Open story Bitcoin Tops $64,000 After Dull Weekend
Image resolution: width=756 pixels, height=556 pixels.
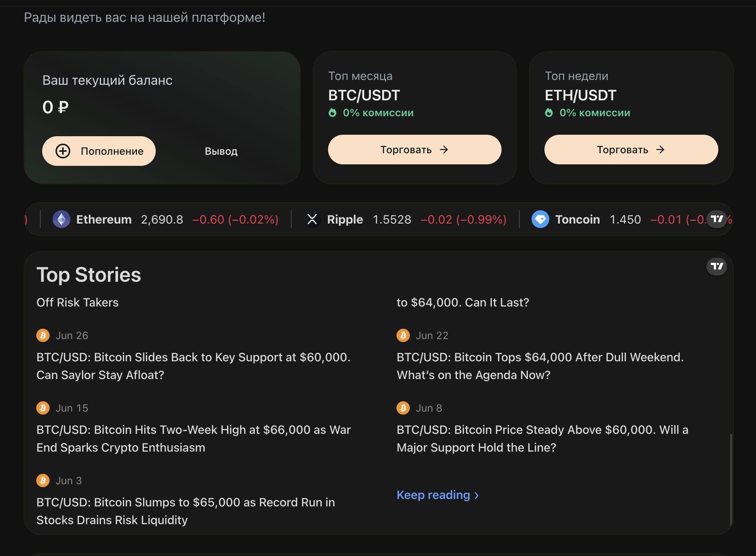[x=540, y=366]
